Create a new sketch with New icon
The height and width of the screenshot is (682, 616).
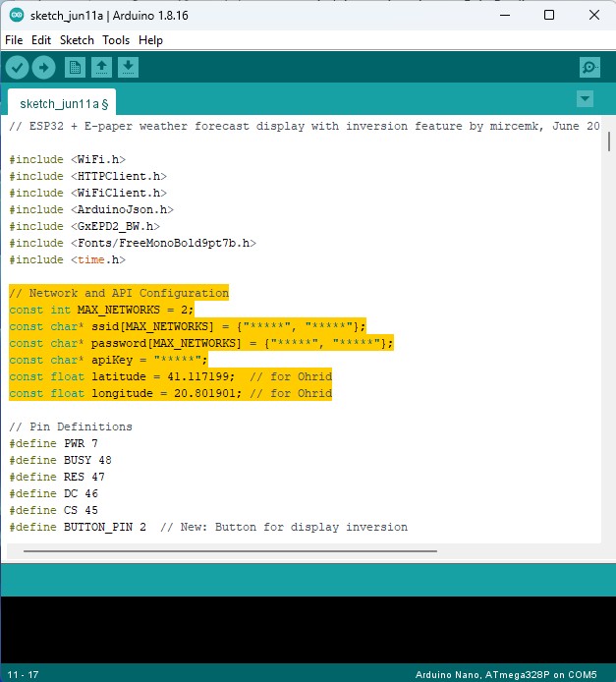coord(75,67)
